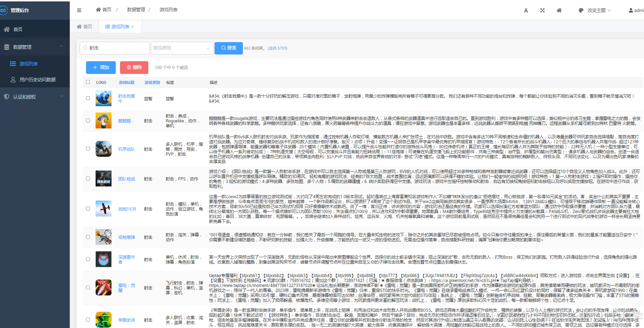The width and height of the screenshot is (644, 328).
Task: Click the 战地1939 game logo thumbnail
Action: coord(103,209)
